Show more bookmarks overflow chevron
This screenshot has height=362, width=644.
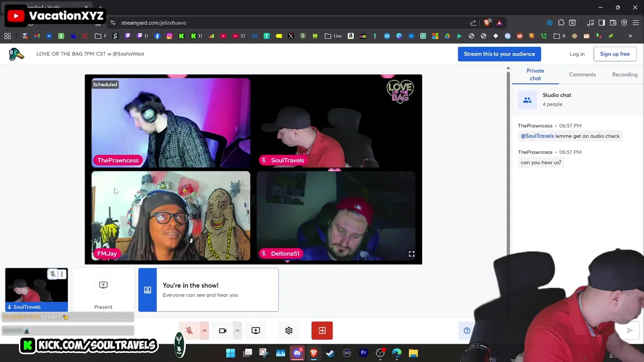(x=630, y=36)
